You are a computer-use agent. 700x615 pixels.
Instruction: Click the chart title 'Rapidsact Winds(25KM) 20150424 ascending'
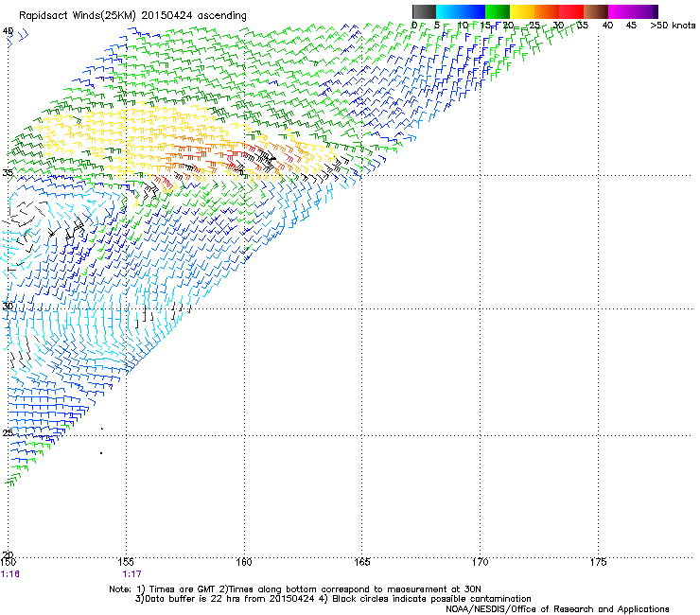[132, 16]
